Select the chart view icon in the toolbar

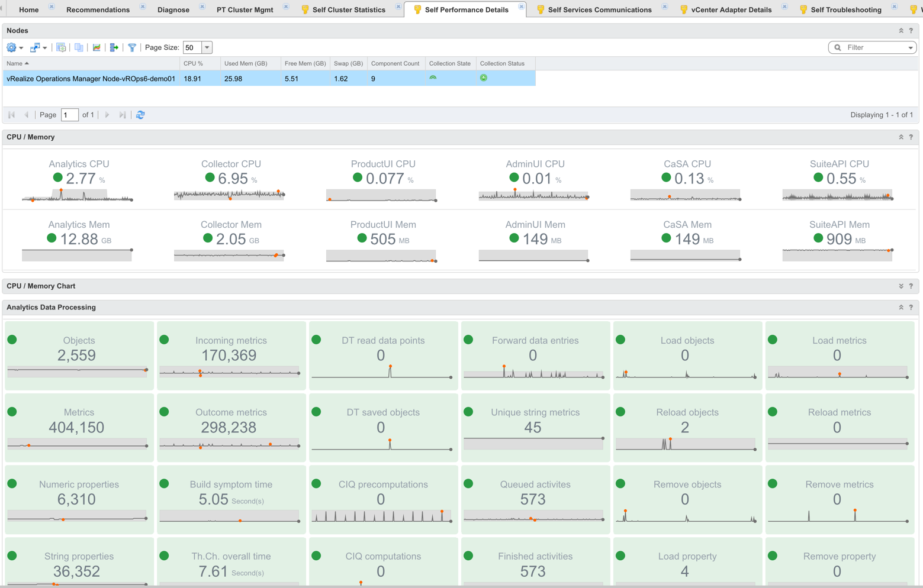(x=97, y=47)
